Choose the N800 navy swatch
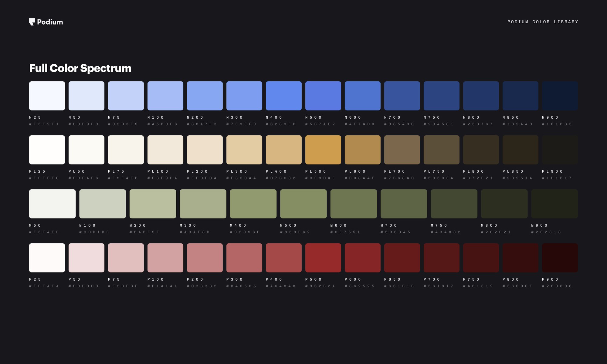 (481, 96)
